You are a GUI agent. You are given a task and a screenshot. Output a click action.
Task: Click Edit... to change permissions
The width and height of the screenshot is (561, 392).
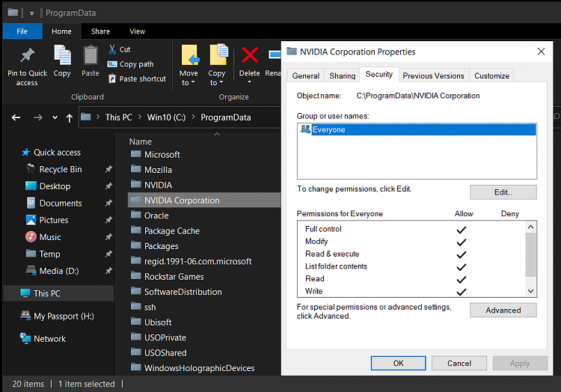[503, 192]
